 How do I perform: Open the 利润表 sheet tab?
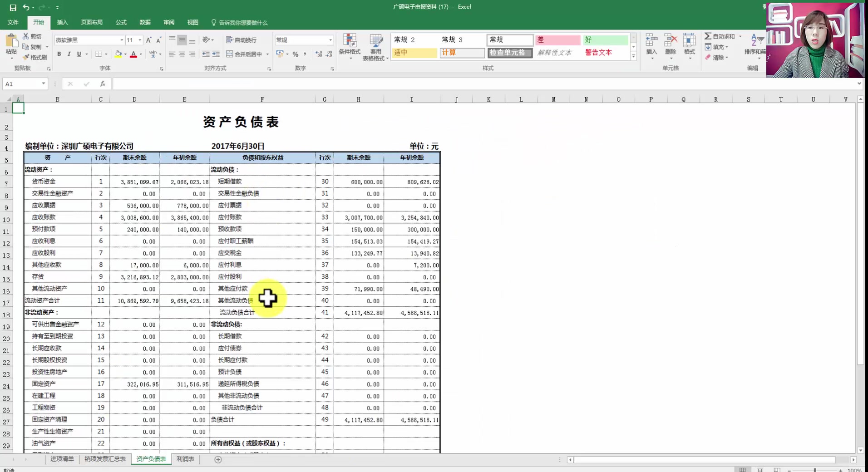pos(185,459)
